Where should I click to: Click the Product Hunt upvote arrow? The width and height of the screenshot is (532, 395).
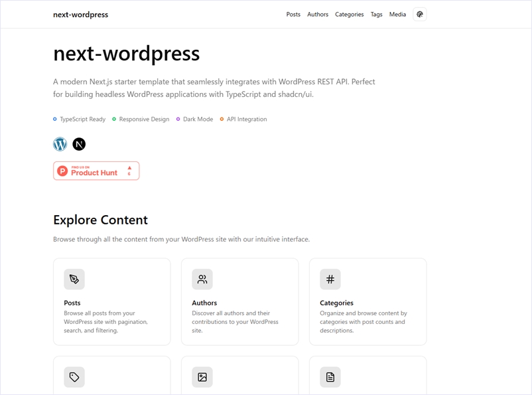[129, 169]
